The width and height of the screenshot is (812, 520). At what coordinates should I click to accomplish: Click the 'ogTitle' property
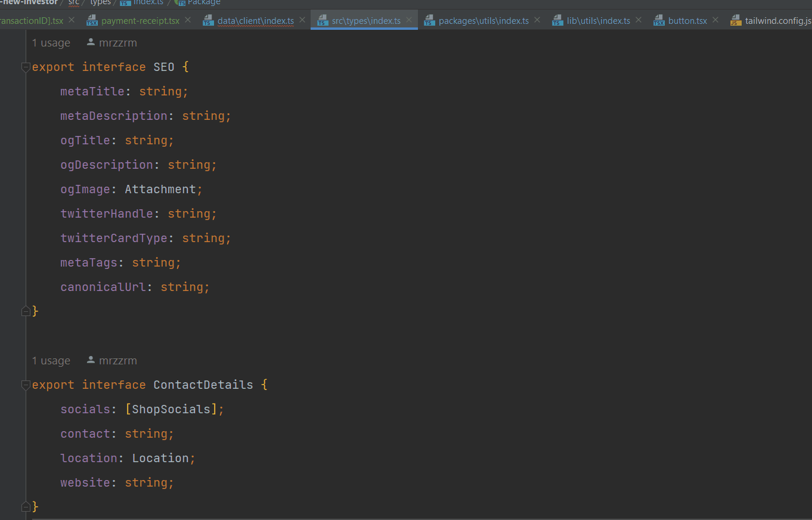point(85,140)
